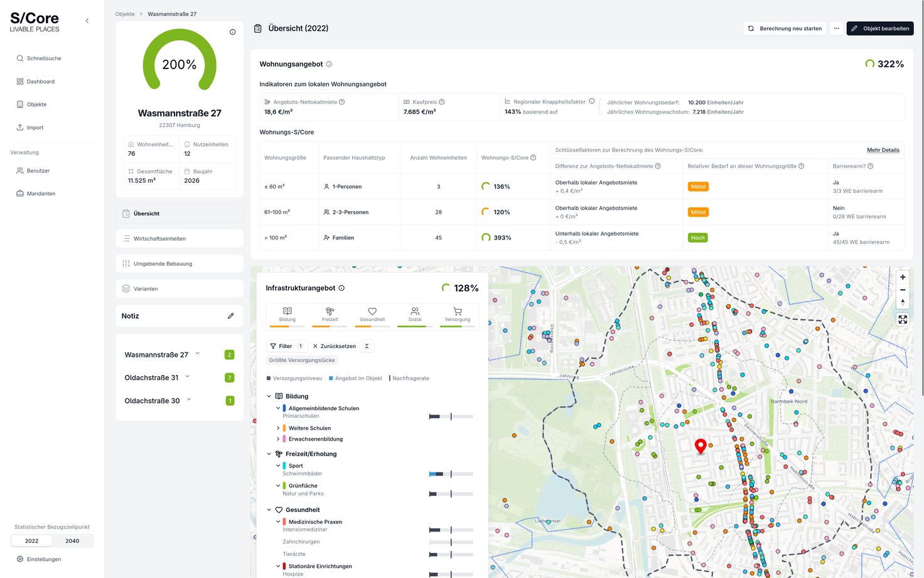Click the red location pin on map
The image size is (924, 578).
tap(701, 445)
